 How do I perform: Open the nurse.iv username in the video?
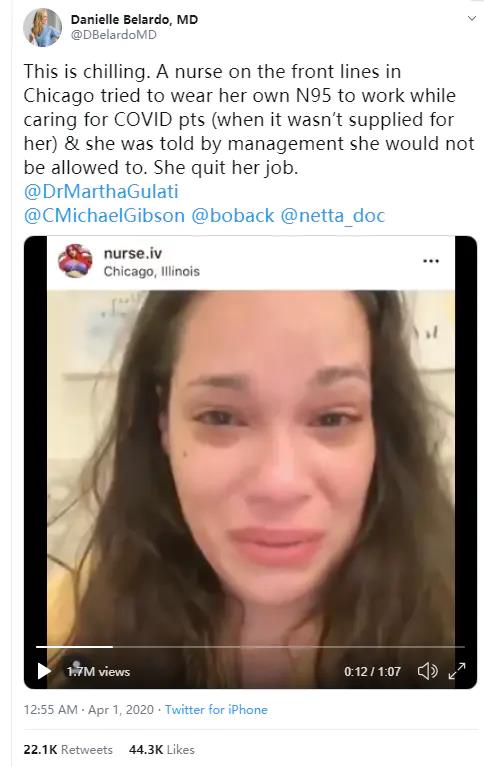click(133, 253)
